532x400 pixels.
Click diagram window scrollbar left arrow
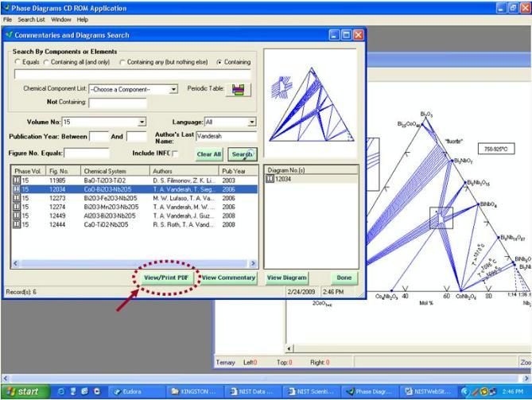[289, 348]
